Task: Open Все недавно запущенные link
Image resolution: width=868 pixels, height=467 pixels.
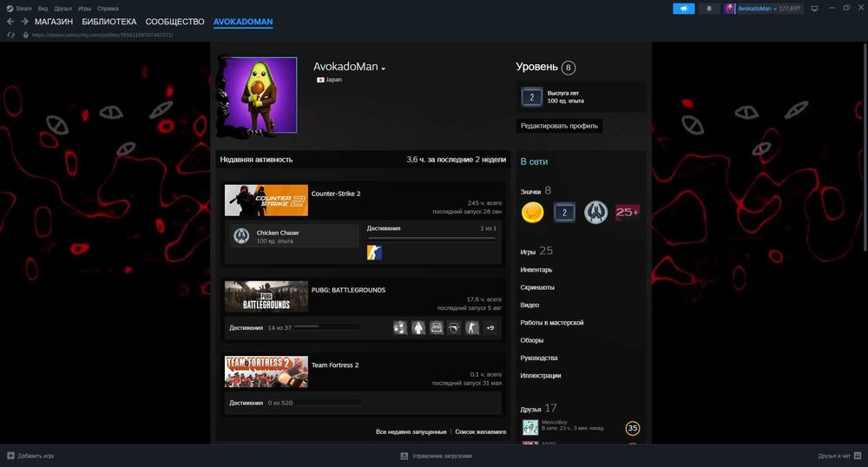Action: (411, 431)
